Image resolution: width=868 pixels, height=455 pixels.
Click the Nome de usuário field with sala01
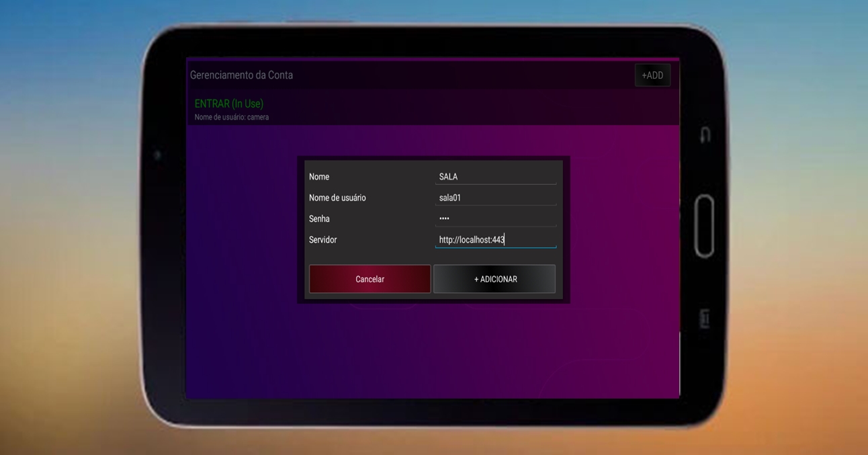496,198
